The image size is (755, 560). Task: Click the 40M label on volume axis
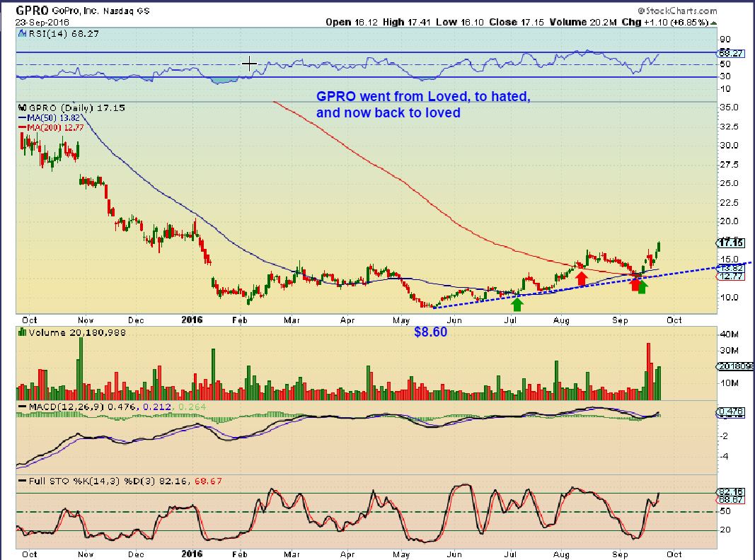coord(729,334)
